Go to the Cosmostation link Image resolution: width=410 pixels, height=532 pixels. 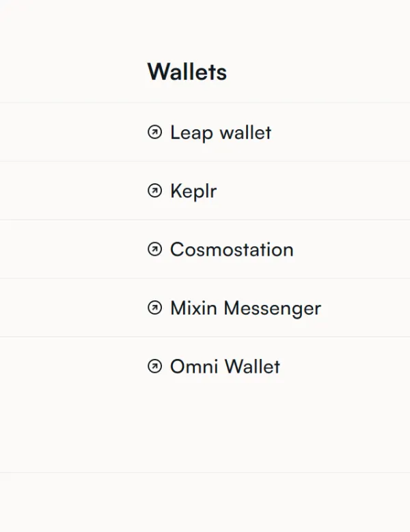click(232, 250)
